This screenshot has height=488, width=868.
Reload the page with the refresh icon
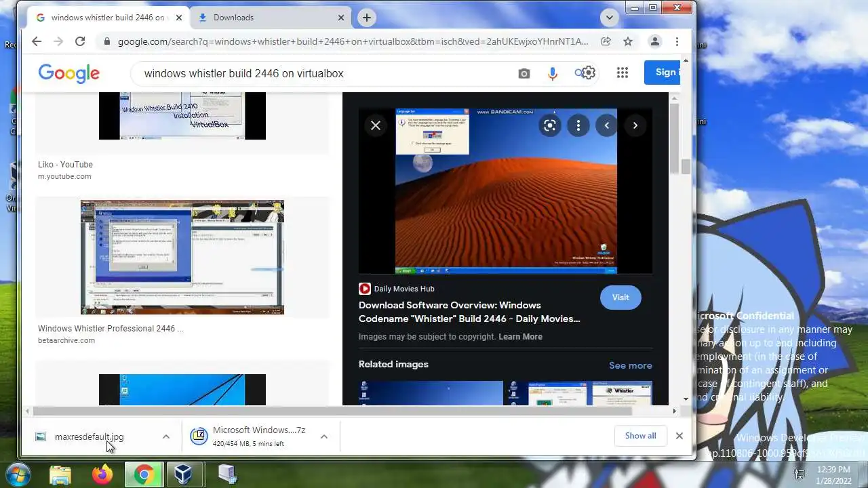(80, 41)
